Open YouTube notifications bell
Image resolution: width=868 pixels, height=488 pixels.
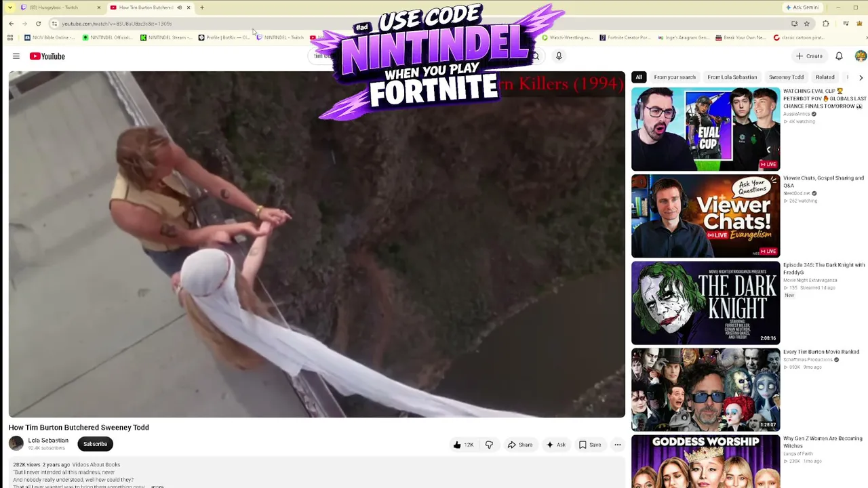(839, 56)
